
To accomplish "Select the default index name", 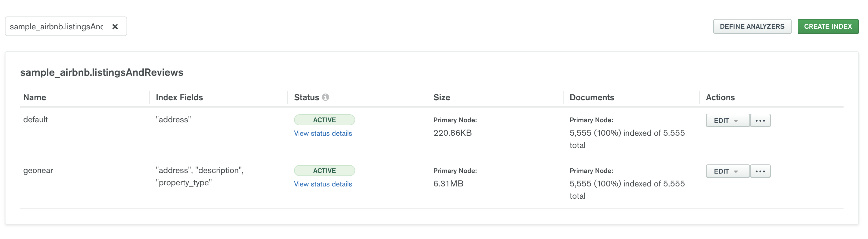I will coord(35,120).
